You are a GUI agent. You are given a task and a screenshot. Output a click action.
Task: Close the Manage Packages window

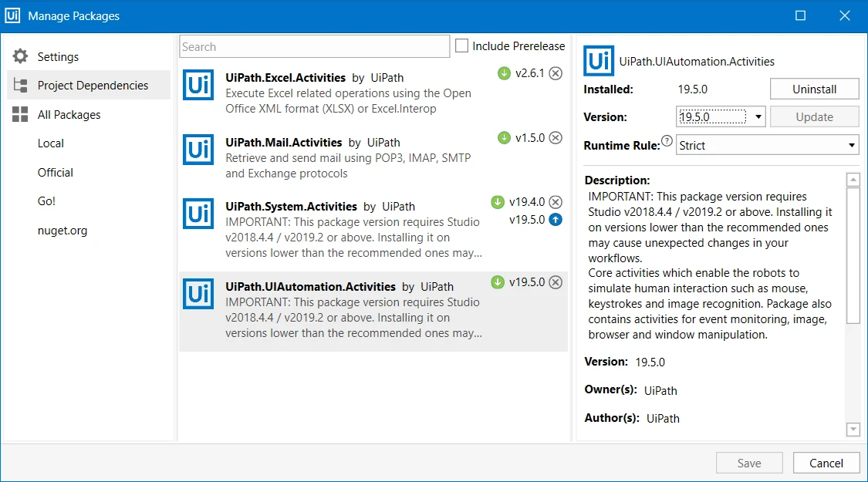[x=844, y=15]
